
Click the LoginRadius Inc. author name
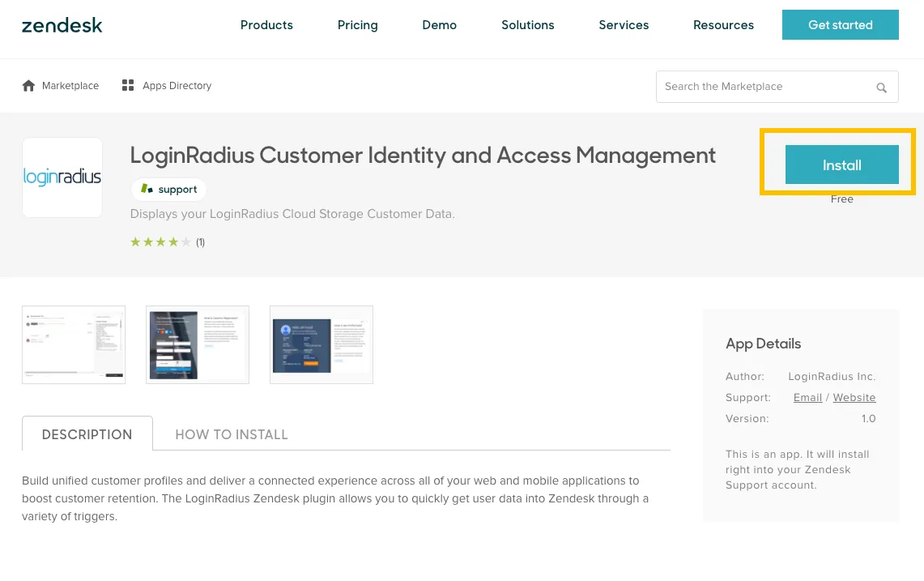point(832,376)
